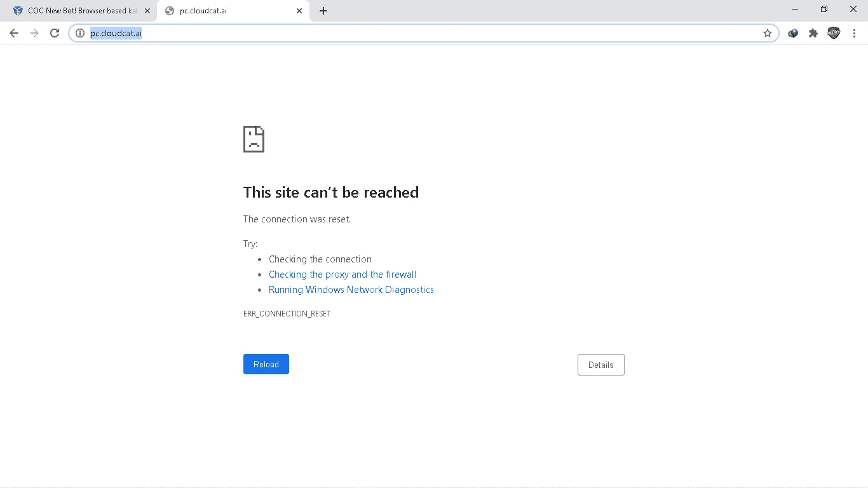Open the Chrome three-dot menu
868x488 pixels.
(x=855, y=33)
